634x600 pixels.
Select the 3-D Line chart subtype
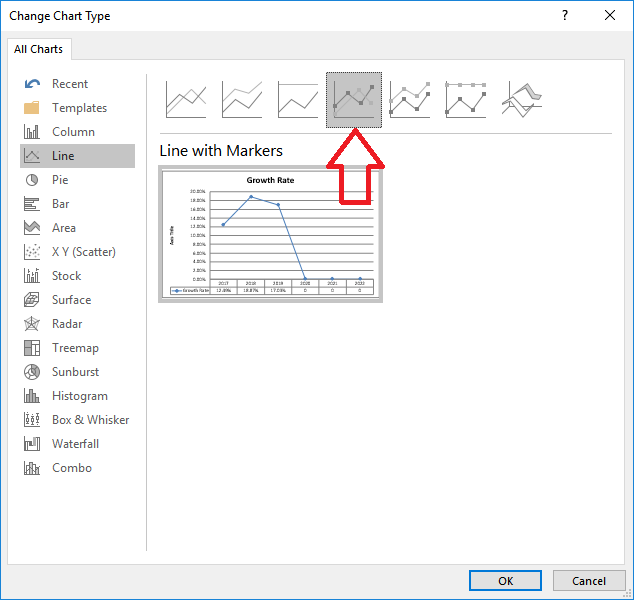522,100
